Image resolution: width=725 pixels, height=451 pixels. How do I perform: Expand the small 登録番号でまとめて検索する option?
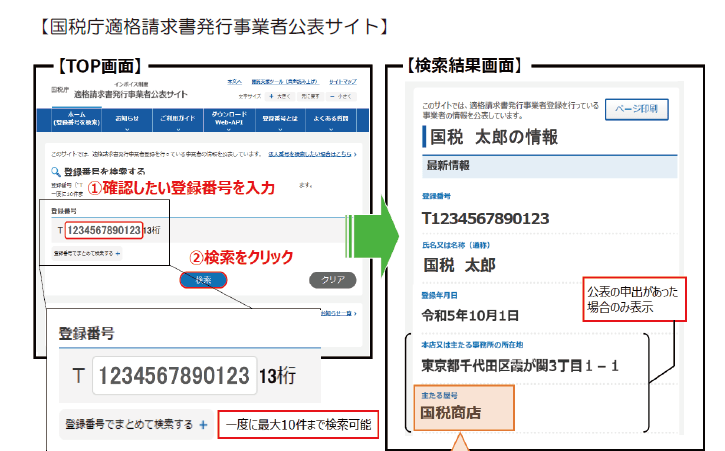tap(118, 254)
